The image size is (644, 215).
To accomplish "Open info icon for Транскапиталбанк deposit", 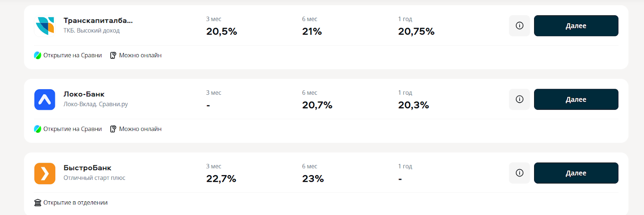I will tap(520, 26).
